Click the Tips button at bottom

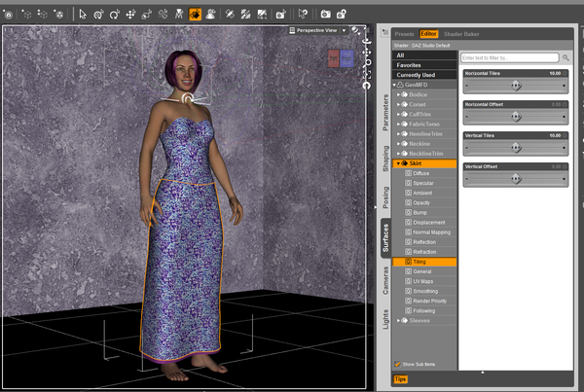(400, 379)
